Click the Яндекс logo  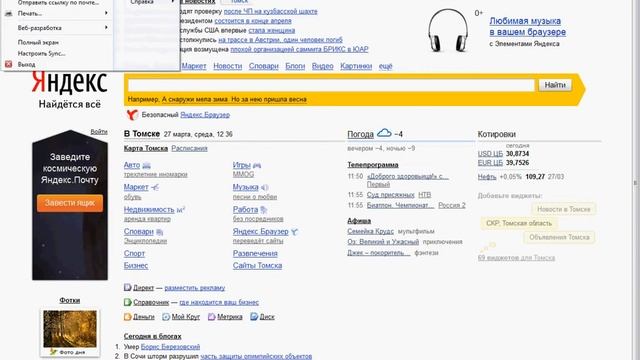point(69,82)
